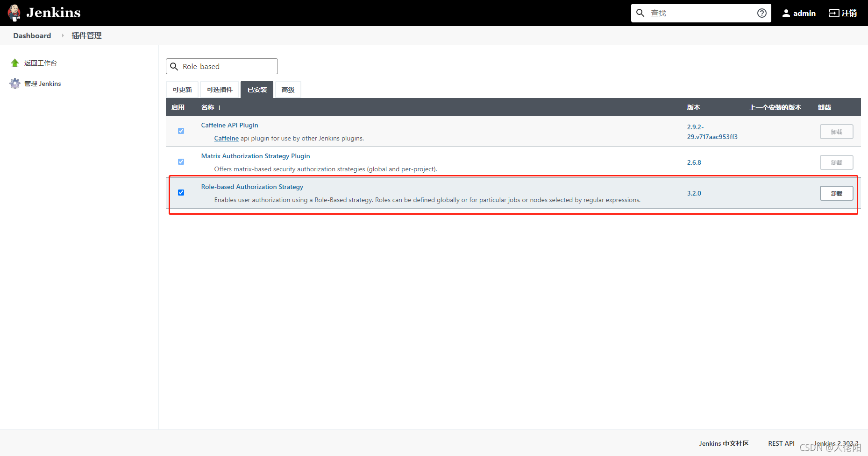Click the Jenkins title text in header
Image resolution: width=868 pixels, height=456 pixels.
[x=53, y=13]
